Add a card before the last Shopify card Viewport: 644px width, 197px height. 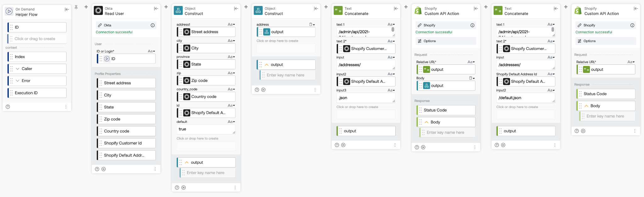[566, 7]
